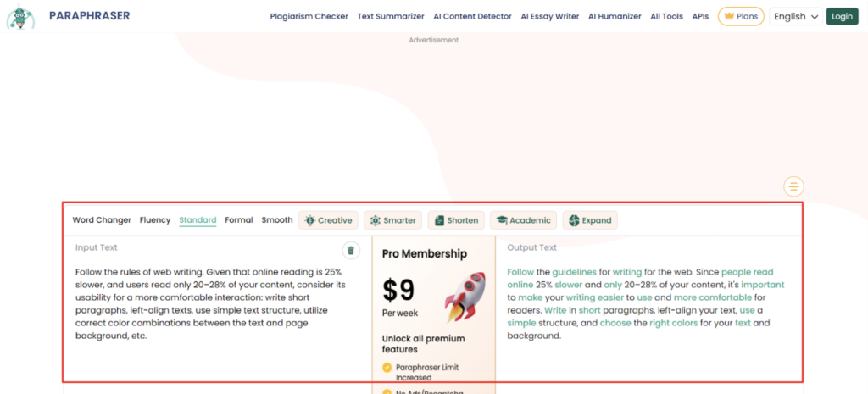Pick the Expand mode
The image size is (868, 394).
[x=590, y=220]
